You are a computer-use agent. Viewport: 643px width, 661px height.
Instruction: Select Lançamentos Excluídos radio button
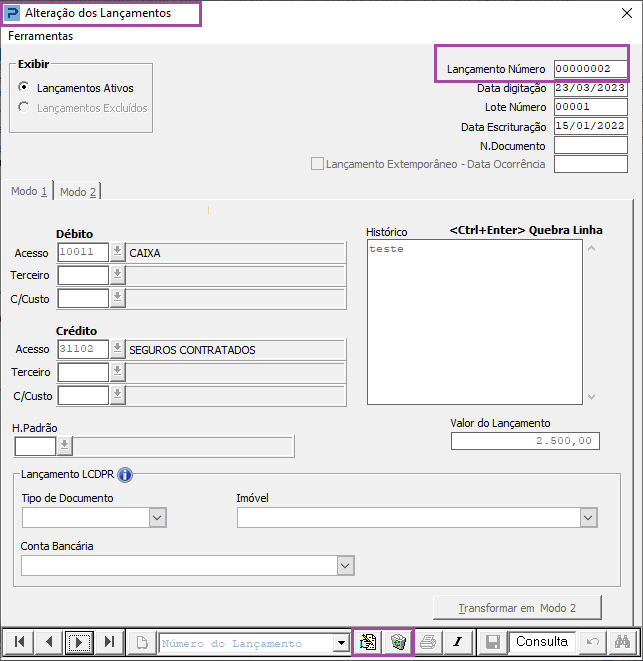click(x=24, y=107)
